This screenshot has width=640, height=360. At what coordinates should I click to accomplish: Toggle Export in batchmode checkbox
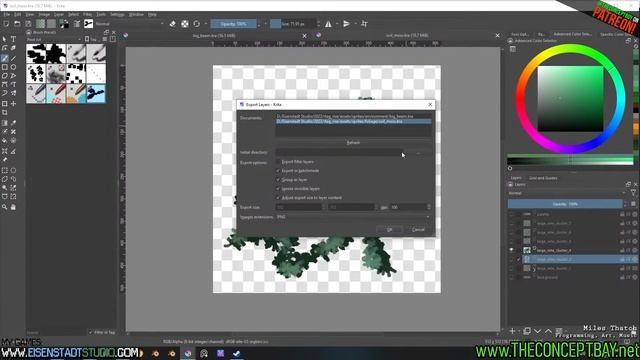coord(279,171)
